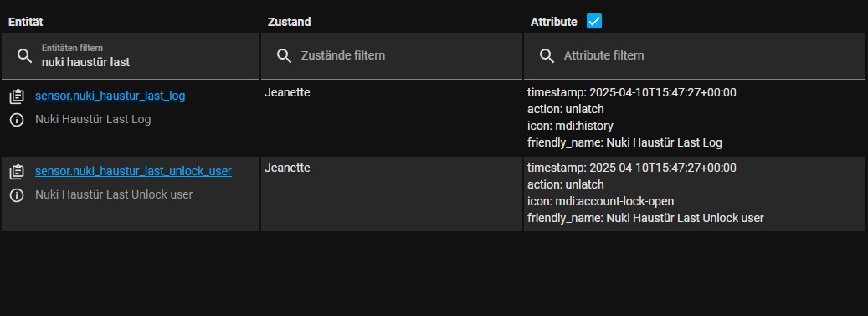Click the search icon in Entitäten filter

24,55
